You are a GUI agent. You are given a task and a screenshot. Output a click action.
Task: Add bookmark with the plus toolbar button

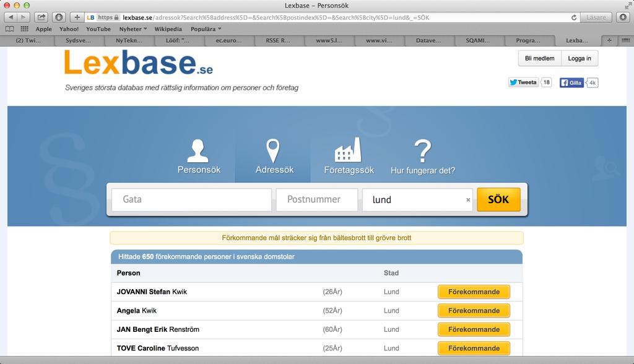[77, 17]
